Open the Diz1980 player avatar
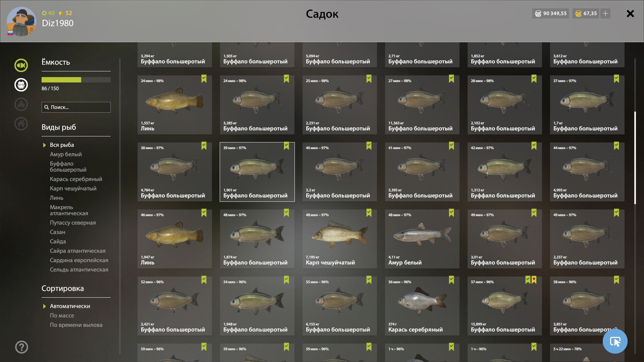The width and height of the screenshot is (644, 362). [21, 21]
